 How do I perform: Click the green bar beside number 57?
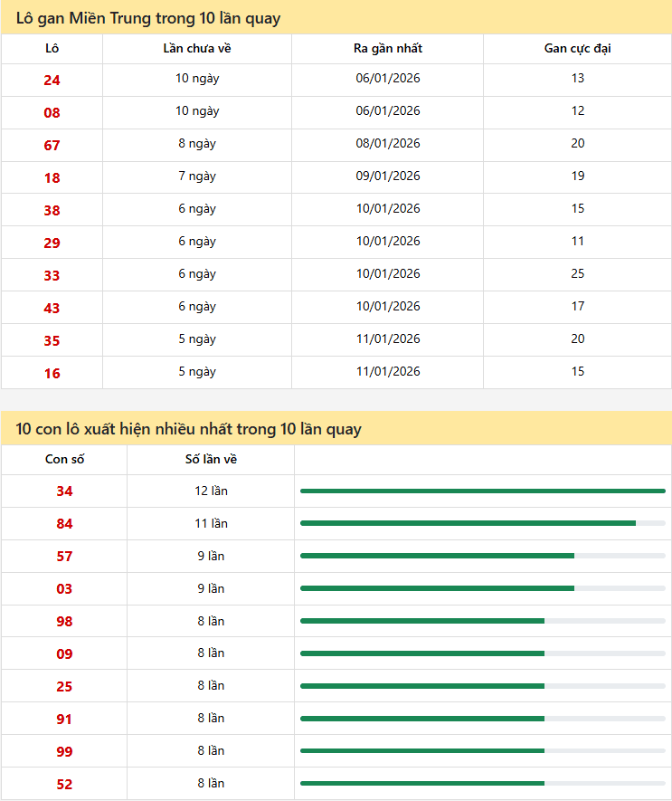[437, 556]
